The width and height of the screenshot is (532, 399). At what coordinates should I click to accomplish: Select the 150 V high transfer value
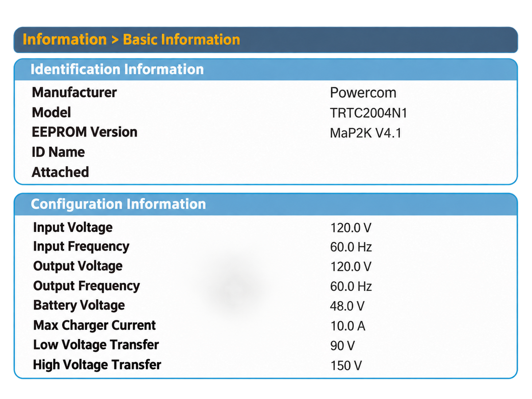(346, 366)
